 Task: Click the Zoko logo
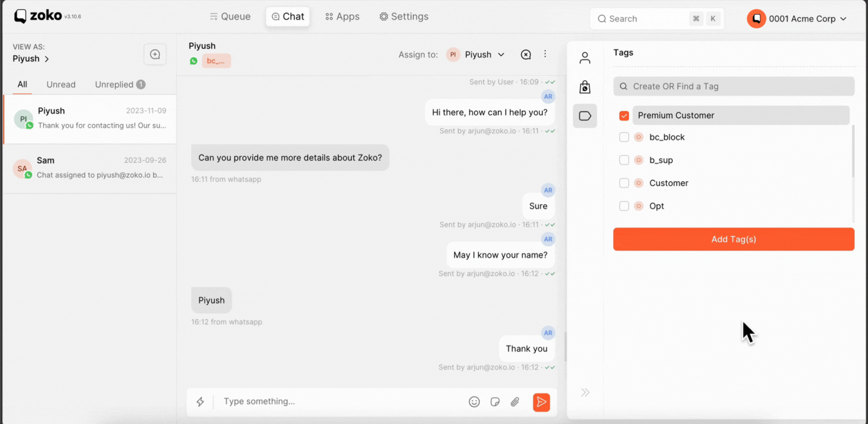[38, 16]
